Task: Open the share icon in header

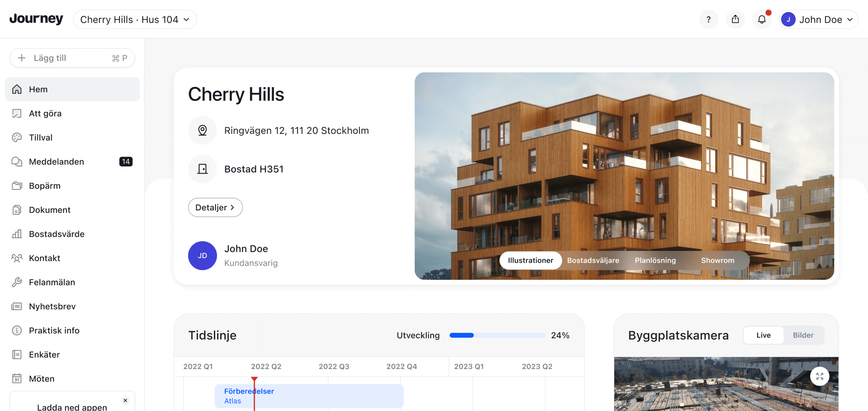Action: pos(735,20)
